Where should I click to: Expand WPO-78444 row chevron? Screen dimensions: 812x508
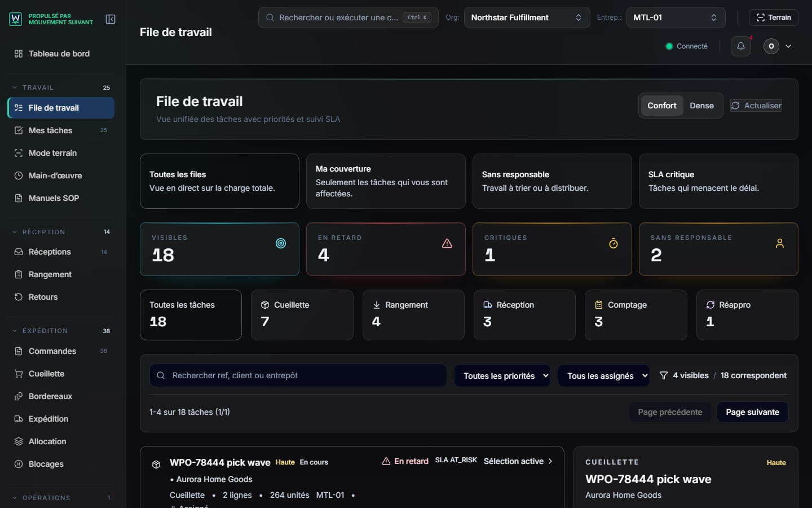pos(550,461)
